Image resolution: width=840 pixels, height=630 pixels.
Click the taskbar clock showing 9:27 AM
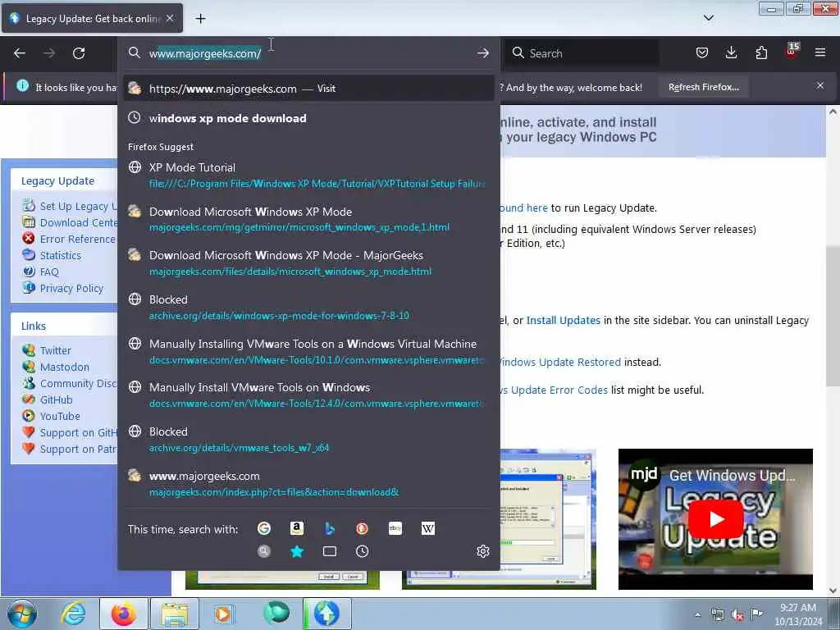(x=798, y=614)
